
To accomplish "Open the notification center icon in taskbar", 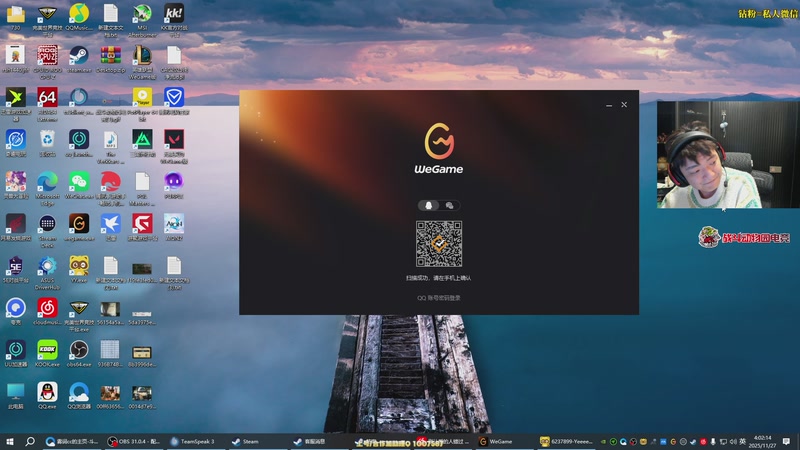I will coord(786,441).
